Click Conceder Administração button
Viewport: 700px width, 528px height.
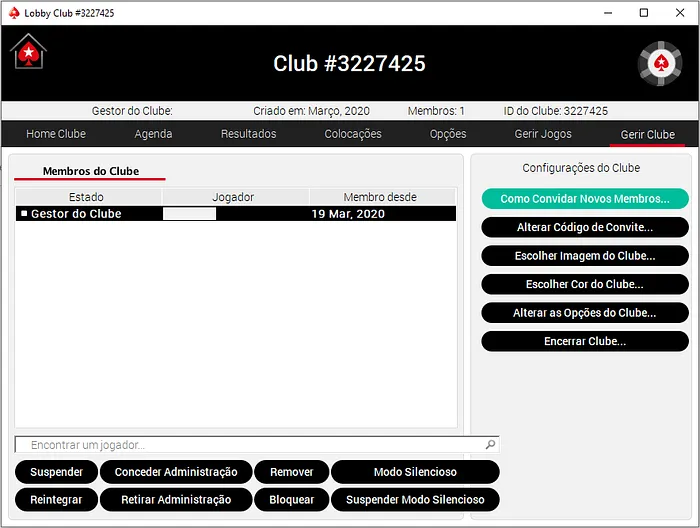click(176, 472)
